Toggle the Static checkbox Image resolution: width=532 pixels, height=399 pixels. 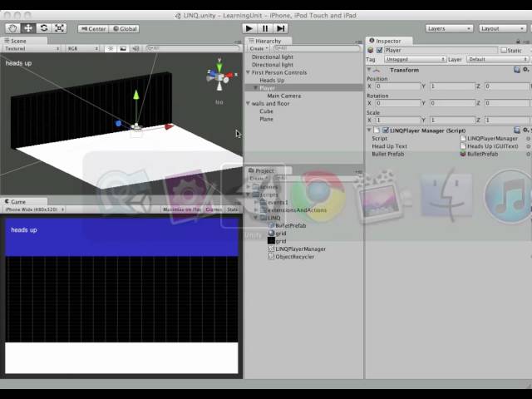pos(504,50)
